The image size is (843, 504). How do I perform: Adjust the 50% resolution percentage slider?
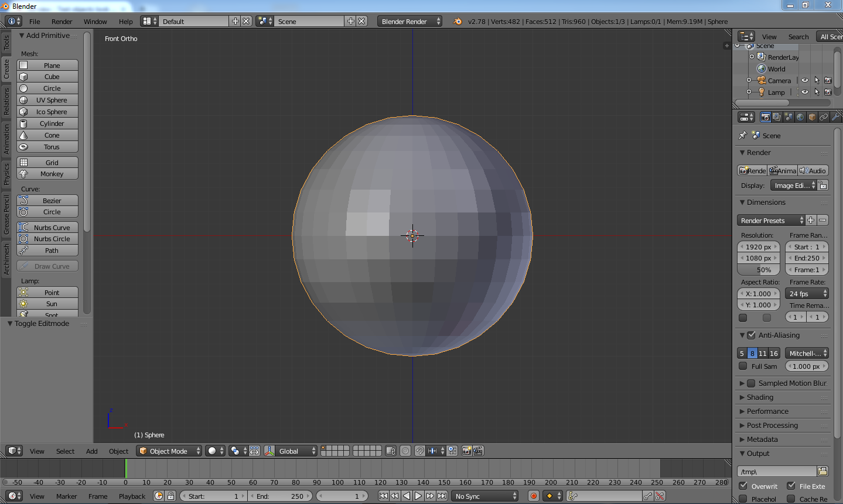tap(759, 270)
